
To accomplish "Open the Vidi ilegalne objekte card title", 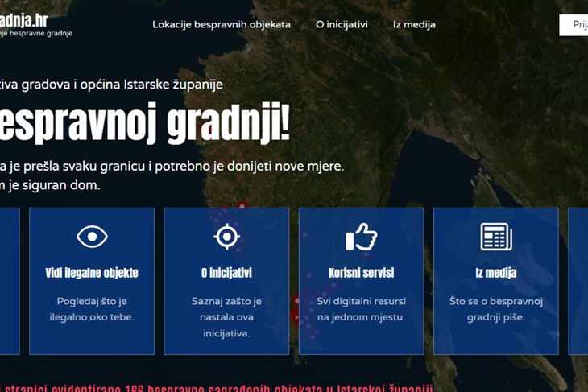I will (92, 273).
